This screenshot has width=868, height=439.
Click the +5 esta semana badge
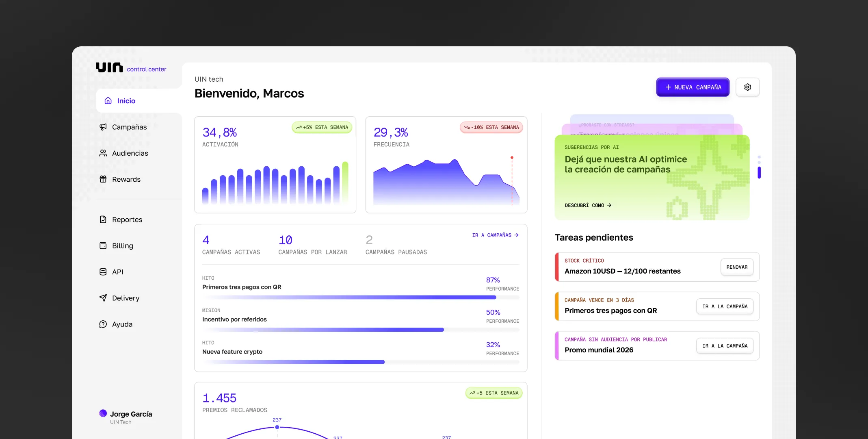click(494, 393)
